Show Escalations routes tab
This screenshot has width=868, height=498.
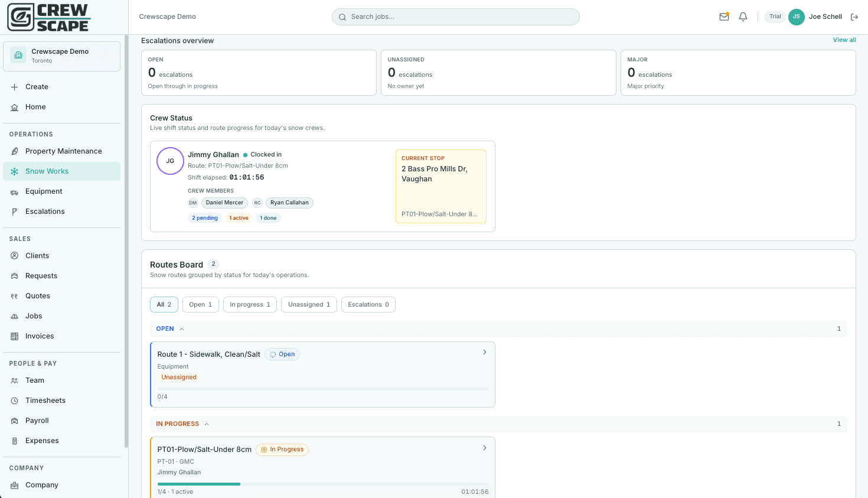(368, 304)
